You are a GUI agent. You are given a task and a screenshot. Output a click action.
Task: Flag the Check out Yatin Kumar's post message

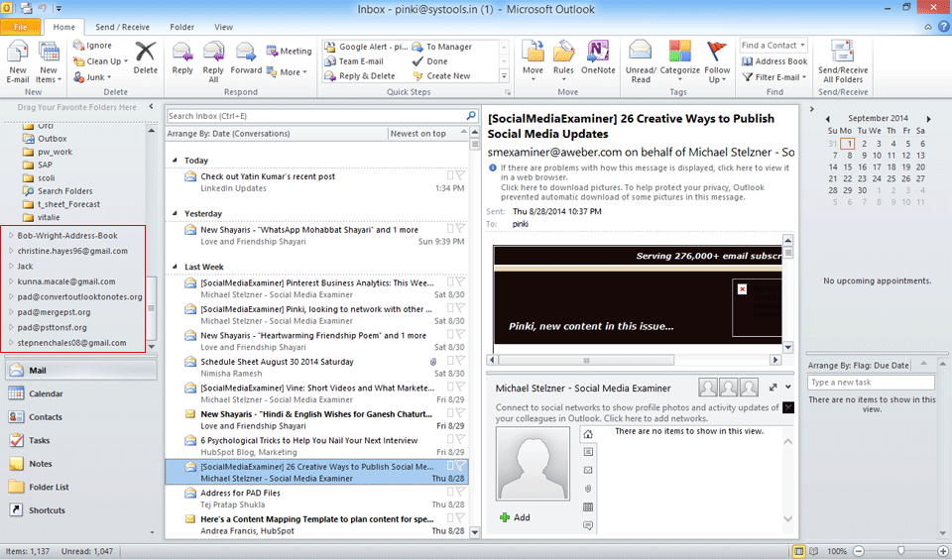[461, 175]
